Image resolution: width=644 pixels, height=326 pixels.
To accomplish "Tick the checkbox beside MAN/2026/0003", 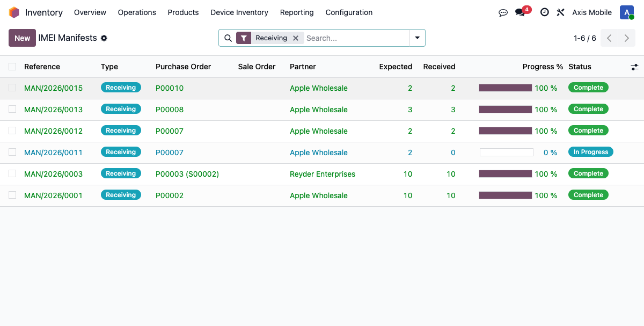I will [x=12, y=173].
